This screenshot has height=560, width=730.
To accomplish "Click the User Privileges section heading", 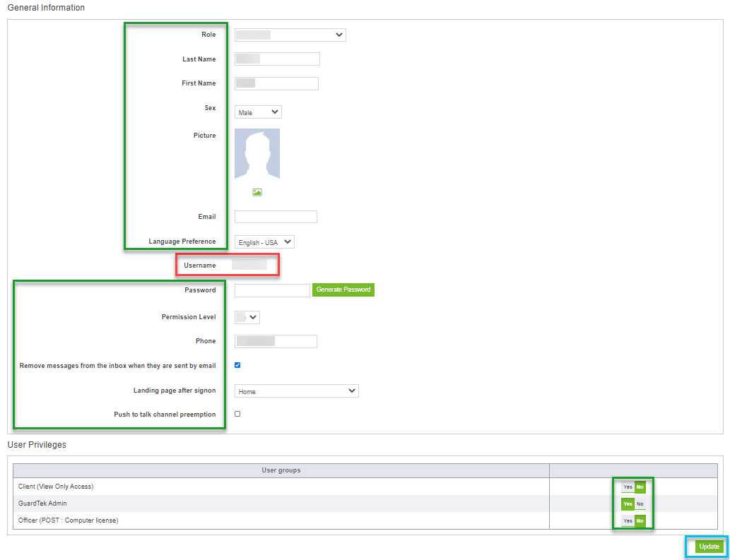I will click(37, 445).
